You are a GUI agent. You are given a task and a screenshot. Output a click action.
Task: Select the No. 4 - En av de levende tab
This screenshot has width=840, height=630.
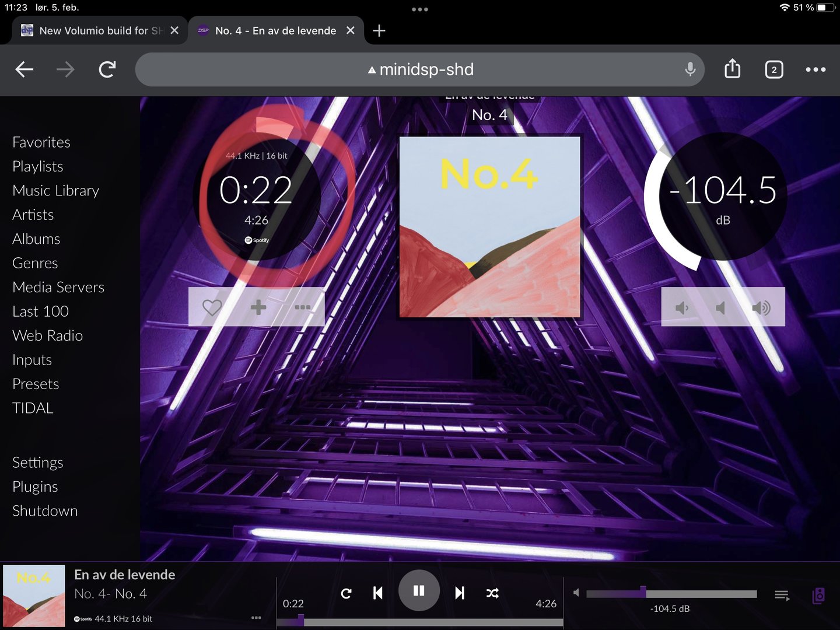point(276,30)
